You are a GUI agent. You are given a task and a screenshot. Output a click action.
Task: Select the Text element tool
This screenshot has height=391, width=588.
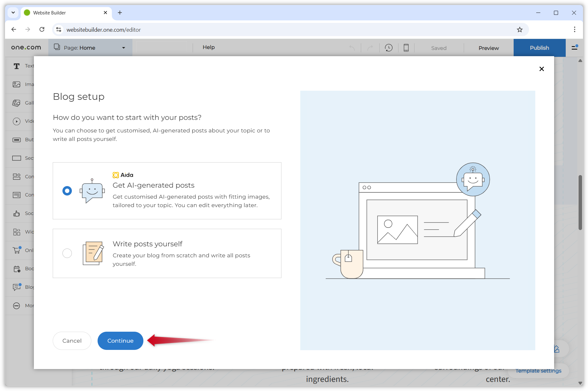(x=17, y=66)
